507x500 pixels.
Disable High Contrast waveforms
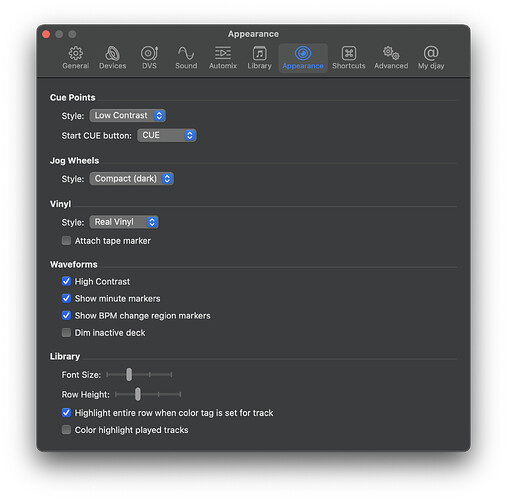[66, 281]
